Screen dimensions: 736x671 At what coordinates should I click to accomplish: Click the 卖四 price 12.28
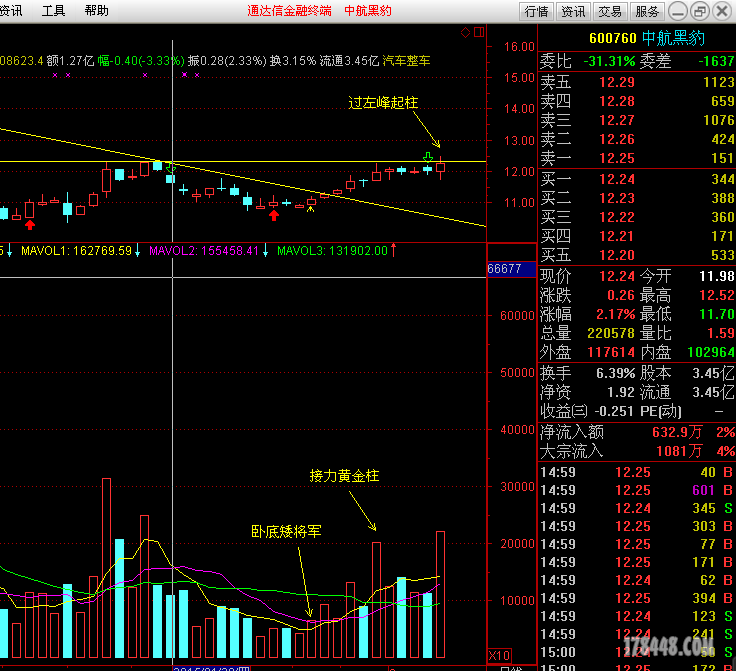click(x=617, y=101)
